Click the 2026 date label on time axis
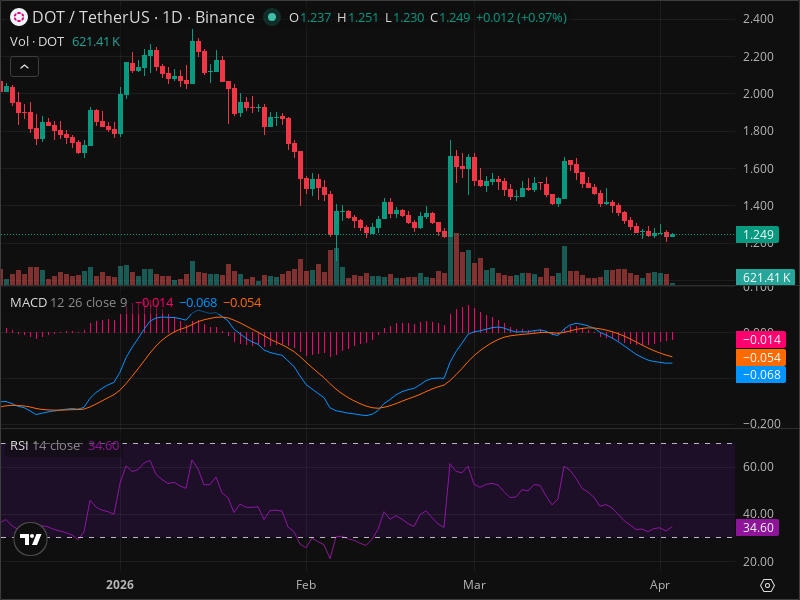The width and height of the screenshot is (800, 600). tap(120, 585)
